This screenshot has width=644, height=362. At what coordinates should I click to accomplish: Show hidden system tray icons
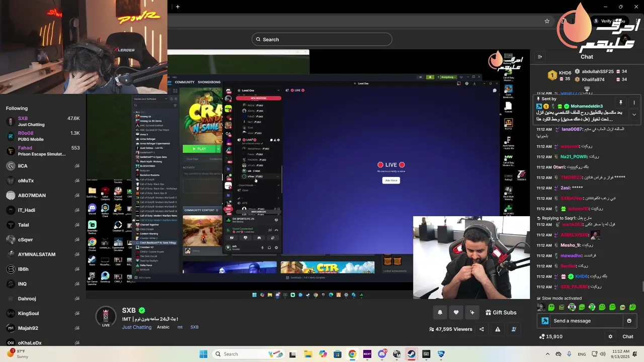coord(547,354)
